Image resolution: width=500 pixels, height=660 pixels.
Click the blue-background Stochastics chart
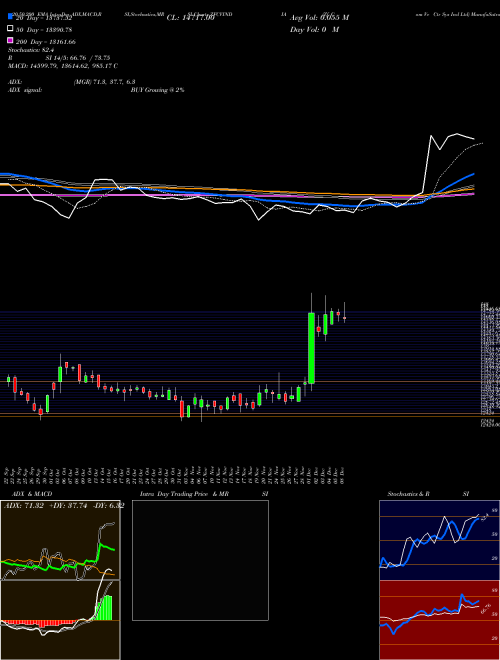click(439, 540)
